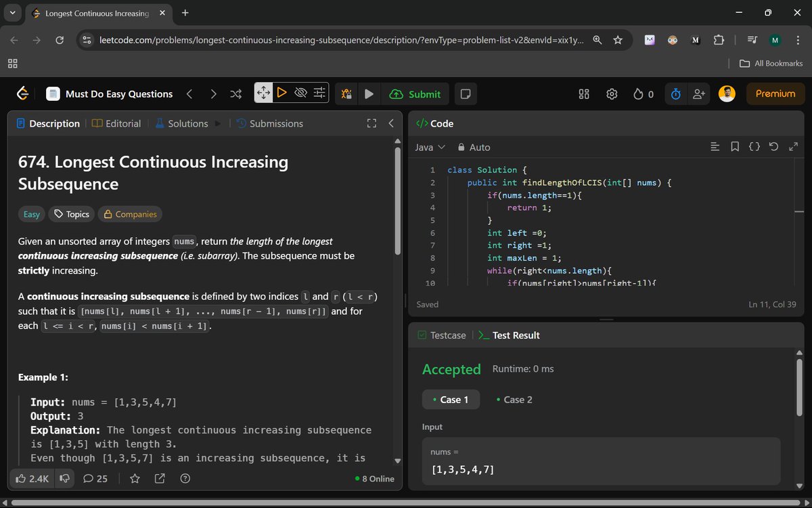Toggle the Auto lock setting
Screen dimensions: 812x508
click(473, 147)
